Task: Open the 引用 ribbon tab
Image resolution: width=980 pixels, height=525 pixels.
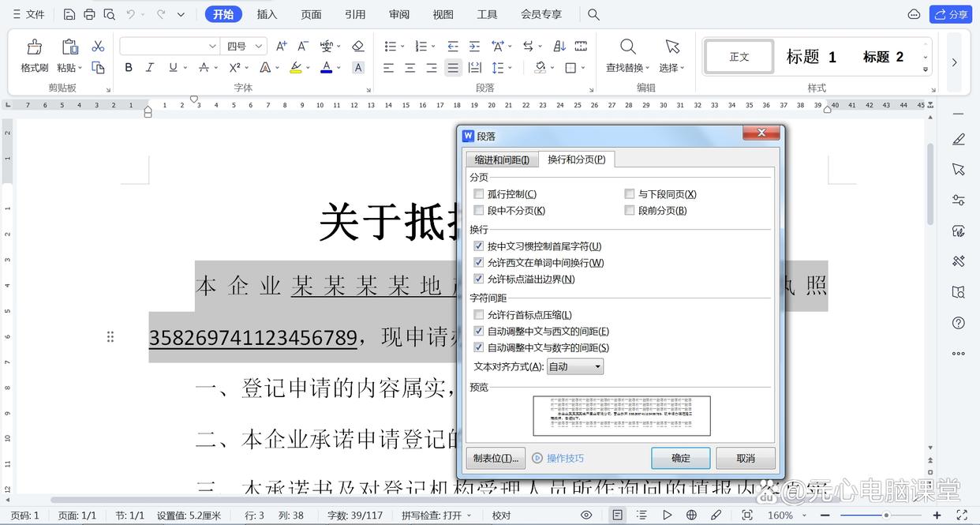Action: [x=355, y=14]
